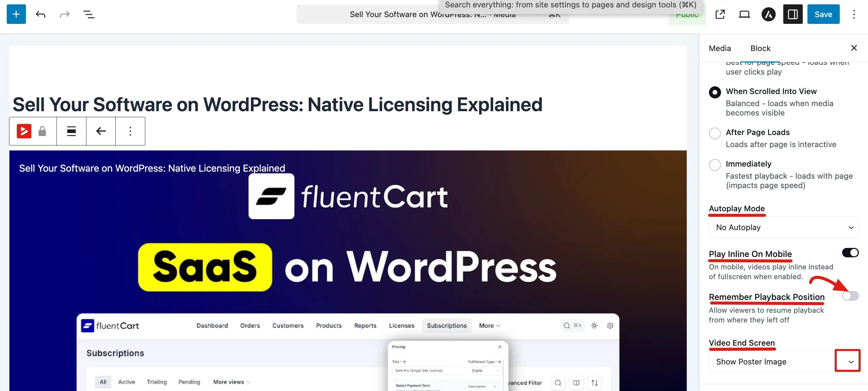868x391 pixels.
Task: Select After Page Loads loading option
Action: pos(715,133)
